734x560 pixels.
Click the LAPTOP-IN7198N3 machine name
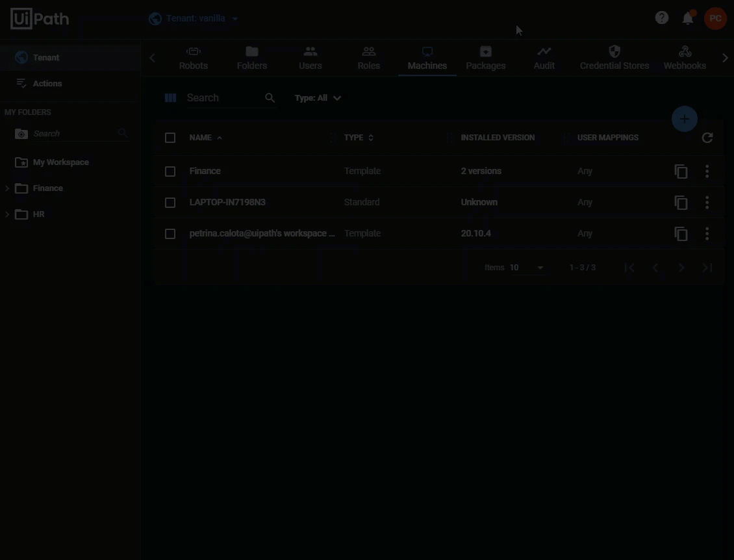(x=227, y=202)
